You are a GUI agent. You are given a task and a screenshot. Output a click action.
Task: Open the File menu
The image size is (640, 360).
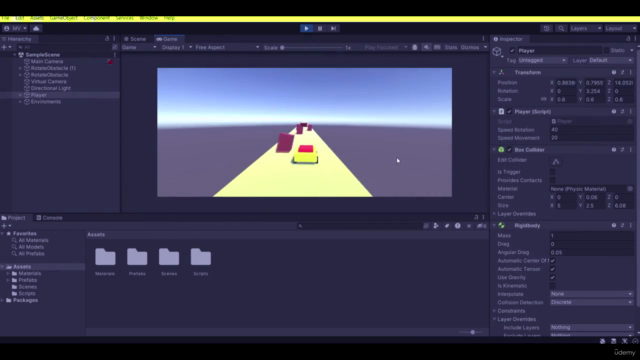(5, 18)
